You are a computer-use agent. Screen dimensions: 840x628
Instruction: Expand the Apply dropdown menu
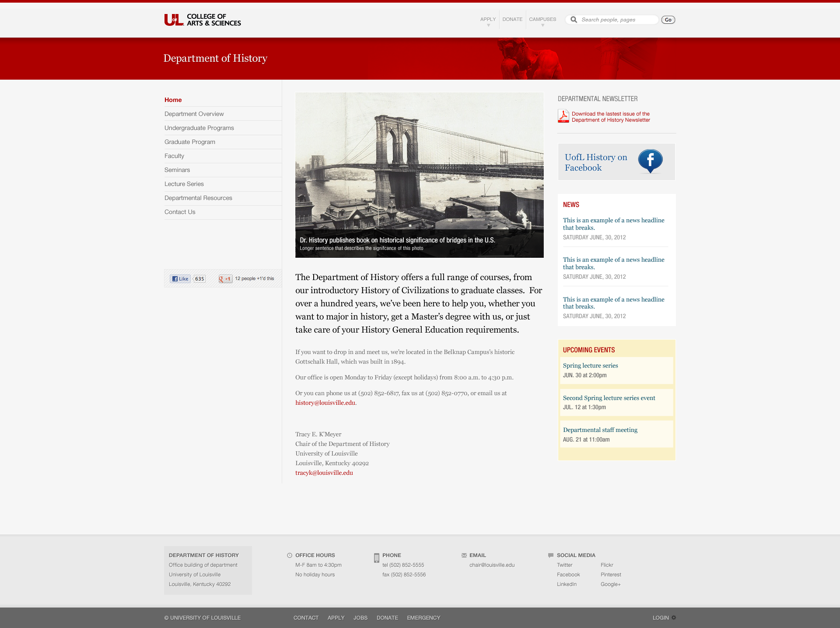click(488, 20)
